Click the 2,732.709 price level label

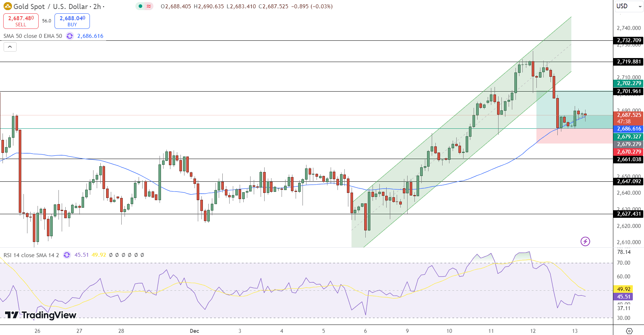pyautogui.click(x=629, y=40)
